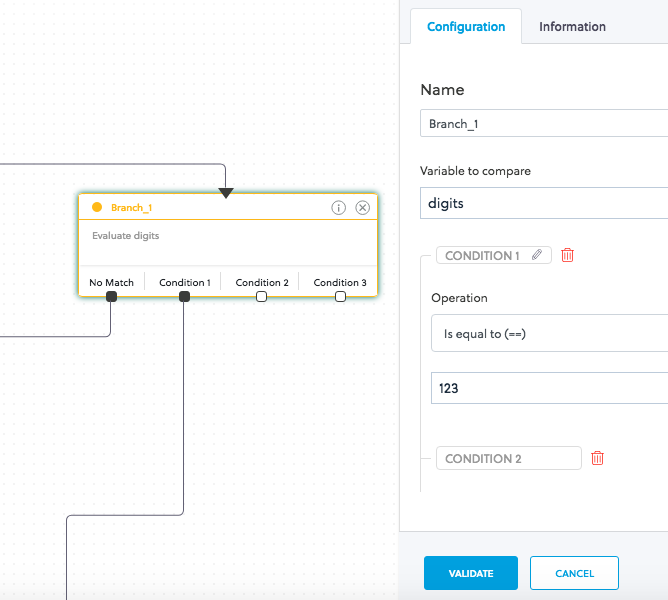668x600 pixels.
Task: Switch to the Information tab
Action: coord(572,27)
